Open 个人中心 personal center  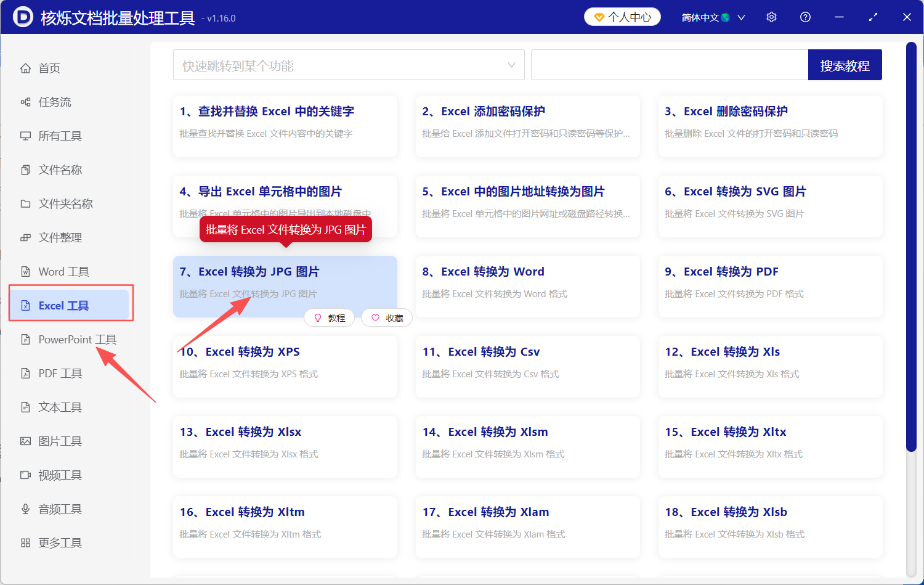[x=622, y=17]
